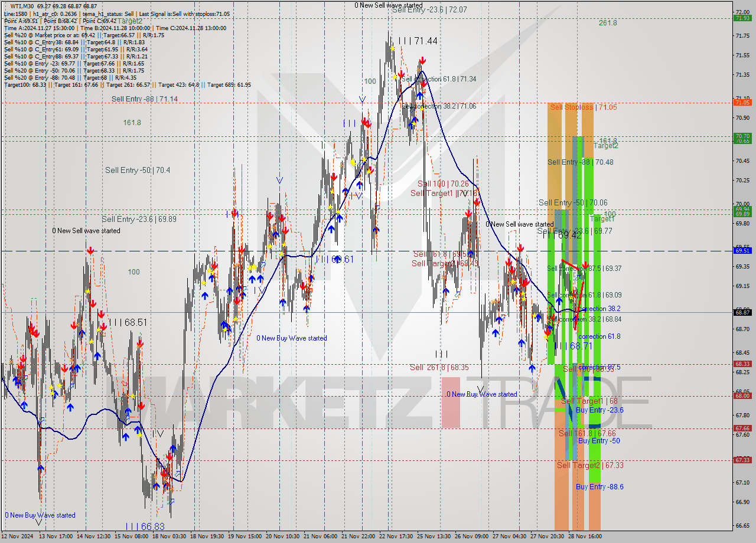
Task: Click the blue 'correction 87.5' label
Action: point(599,367)
